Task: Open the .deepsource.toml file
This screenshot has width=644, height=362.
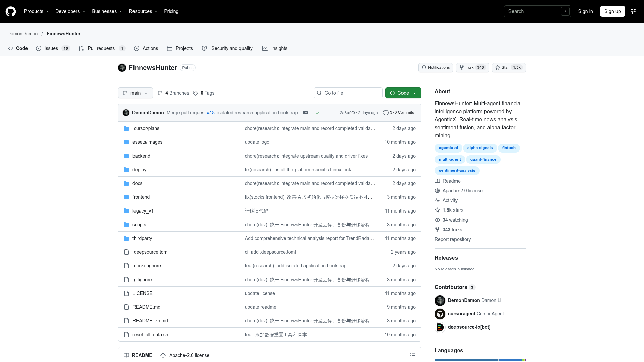Action: pyautogui.click(x=150, y=252)
